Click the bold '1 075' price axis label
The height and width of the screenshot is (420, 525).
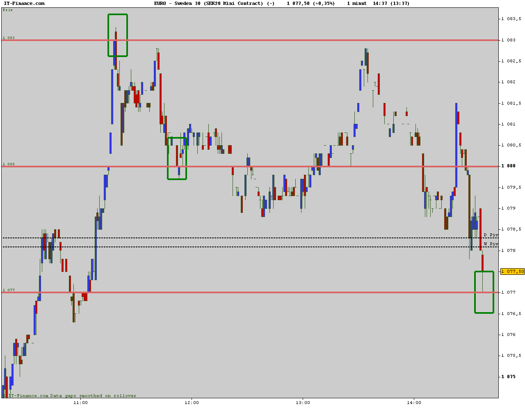[x=509, y=377]
